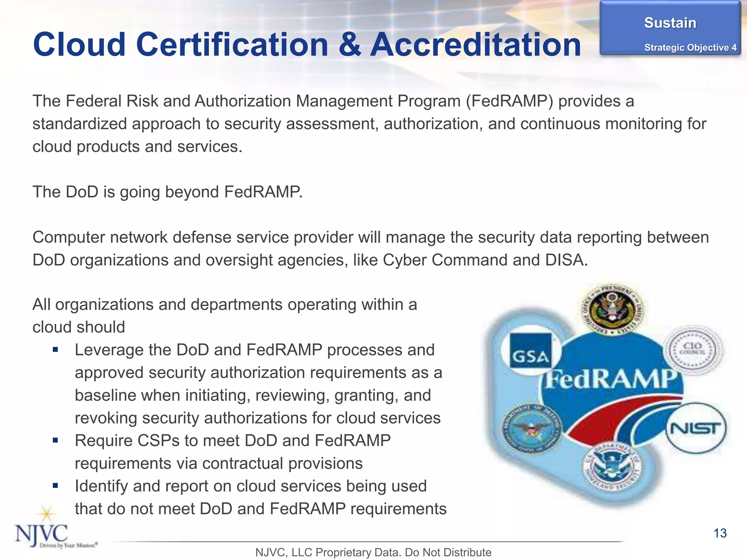Click the NIST logo circle

(x=696, y=428)
